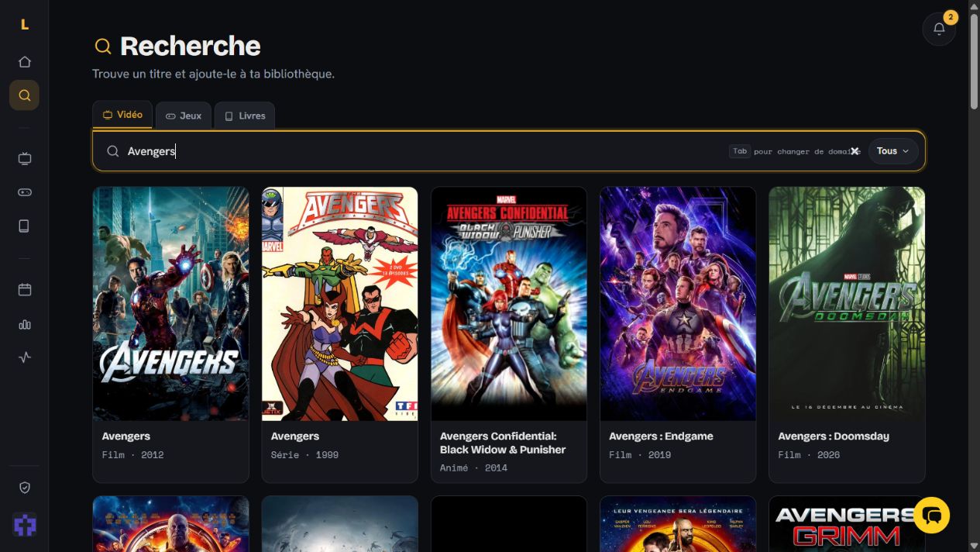The image size is (980, 552).
Task: Open the Avengers Grimm poster in second row
Action: 847,524
